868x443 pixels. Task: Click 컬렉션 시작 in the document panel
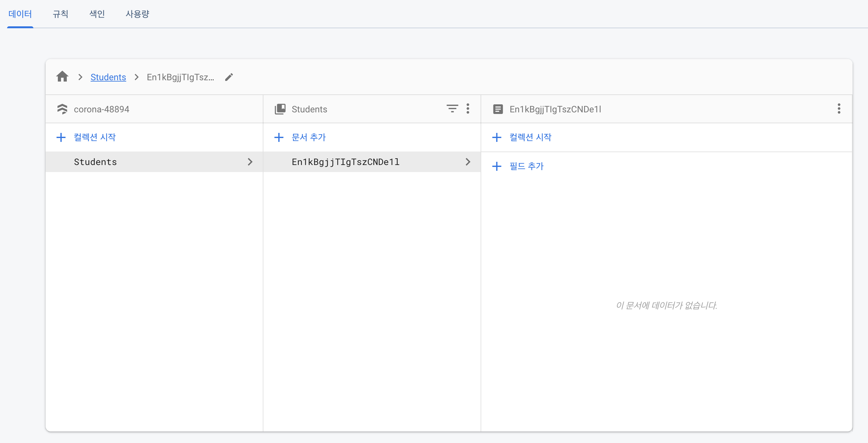pyautogui.click(x=530, y=137)
